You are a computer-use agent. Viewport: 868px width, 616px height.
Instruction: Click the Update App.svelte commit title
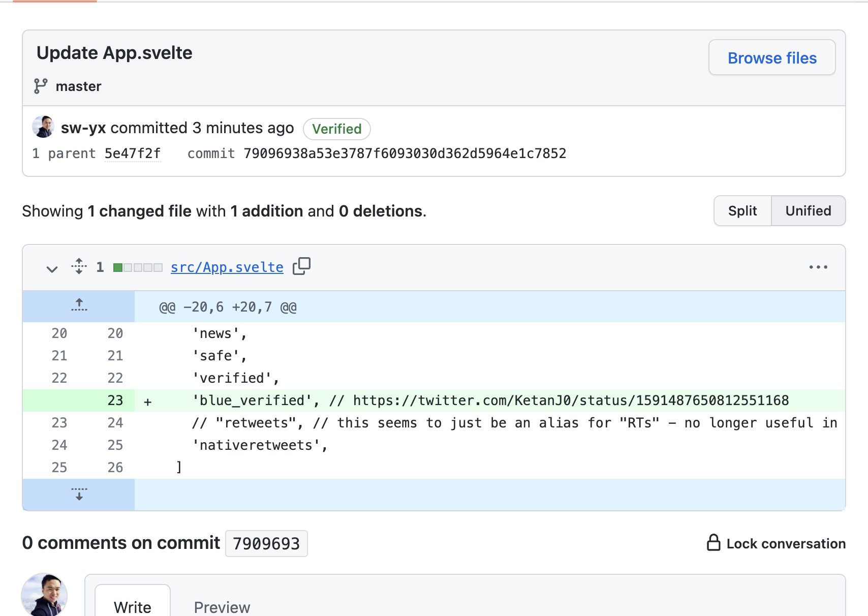click(114, 53)
